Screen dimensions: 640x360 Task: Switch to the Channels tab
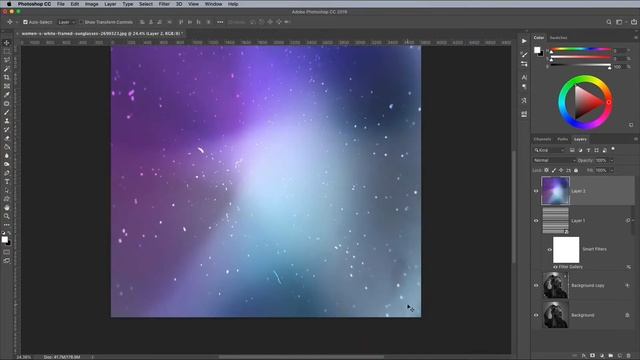pos(542,139)
